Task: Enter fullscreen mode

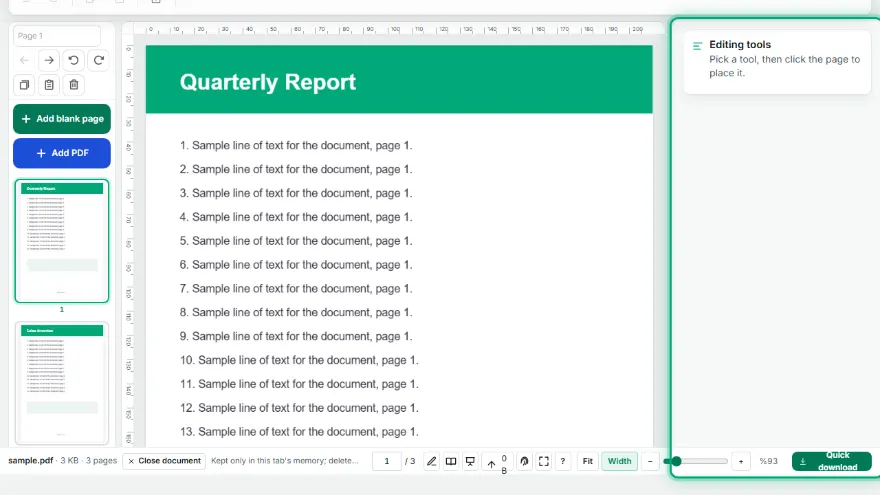Action: coord(544,461)
